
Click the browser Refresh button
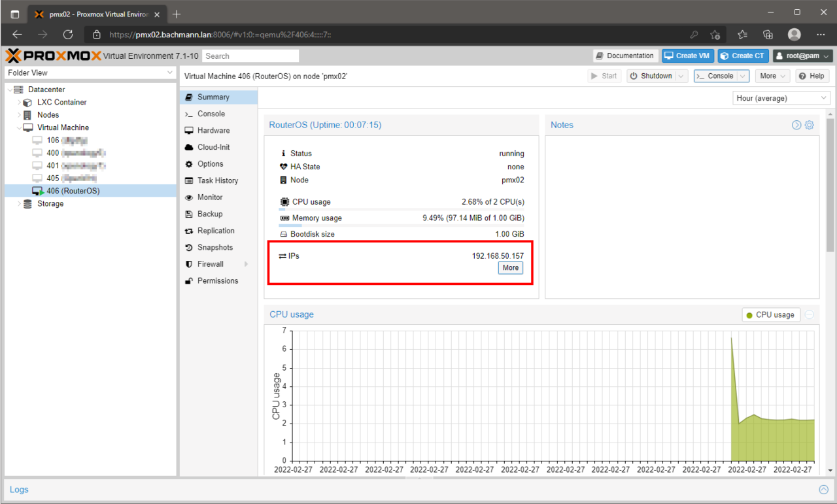pos(68,35)
